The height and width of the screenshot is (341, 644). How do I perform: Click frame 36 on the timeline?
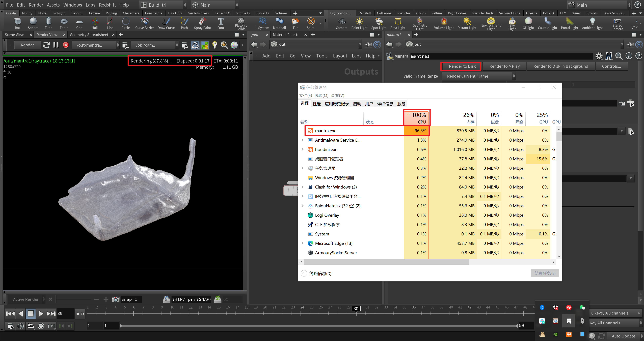[x=414, y=307]
